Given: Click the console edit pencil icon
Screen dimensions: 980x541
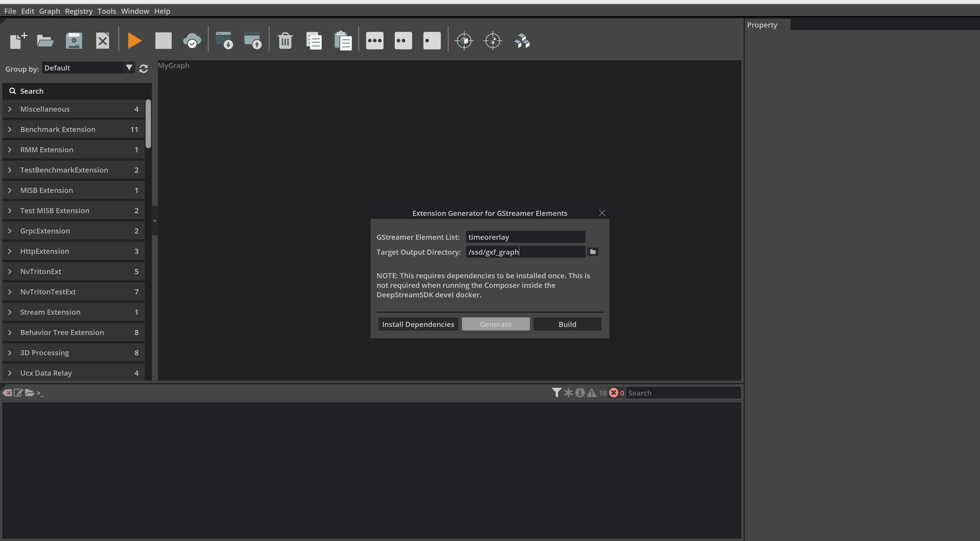Looking at the screenshot, I should pyautogui.click(x=18, y=393).
